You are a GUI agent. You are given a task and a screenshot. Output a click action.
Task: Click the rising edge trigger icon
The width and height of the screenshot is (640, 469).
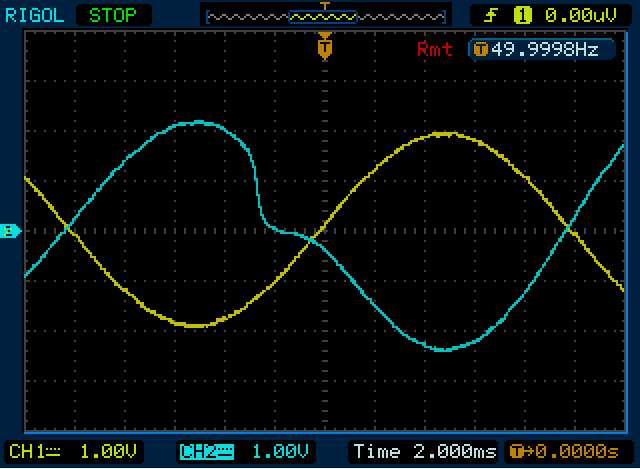tap(491, 16)
